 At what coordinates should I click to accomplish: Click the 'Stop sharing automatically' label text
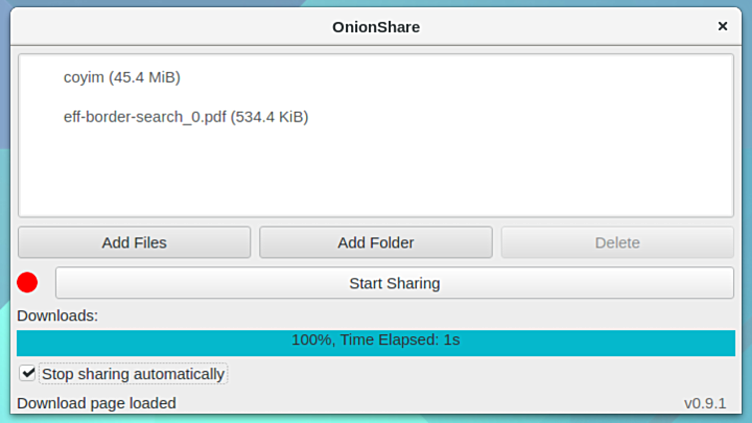(x=133, y=374)
